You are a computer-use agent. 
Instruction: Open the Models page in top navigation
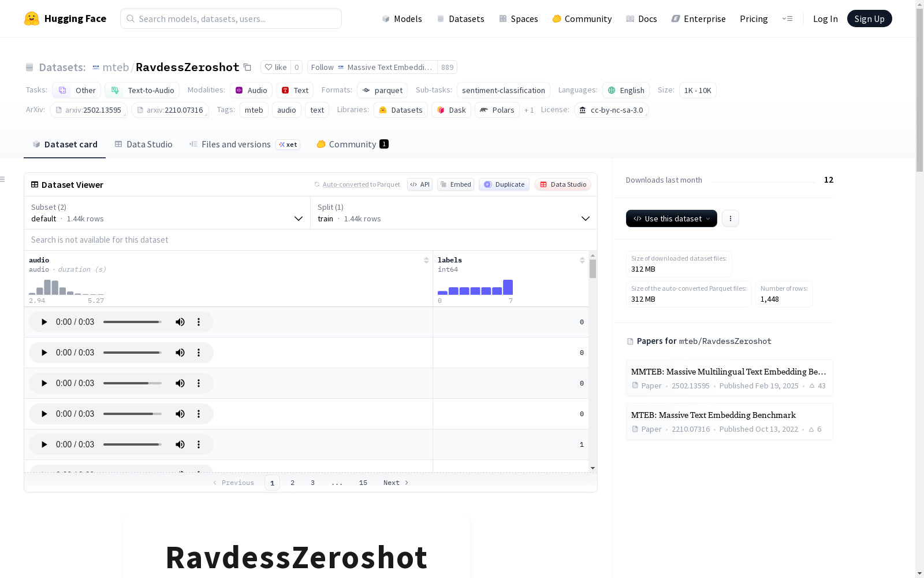point(402,18)
